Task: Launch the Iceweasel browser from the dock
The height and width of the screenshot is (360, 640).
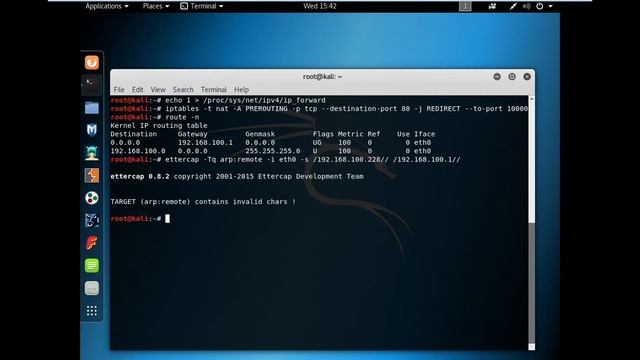Action: click(92, 62)
